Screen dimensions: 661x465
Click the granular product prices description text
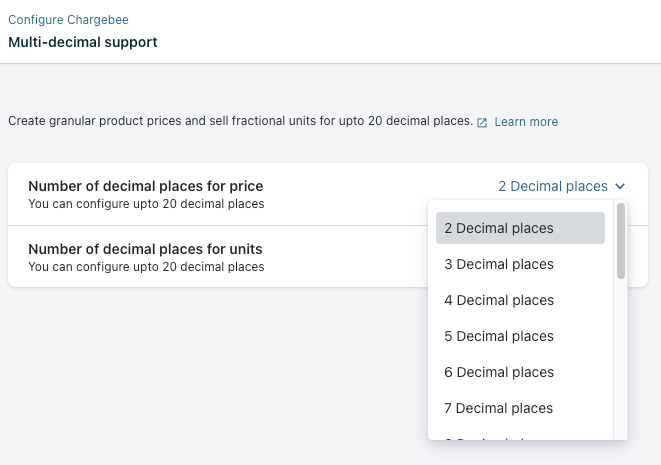coord(240,121)
